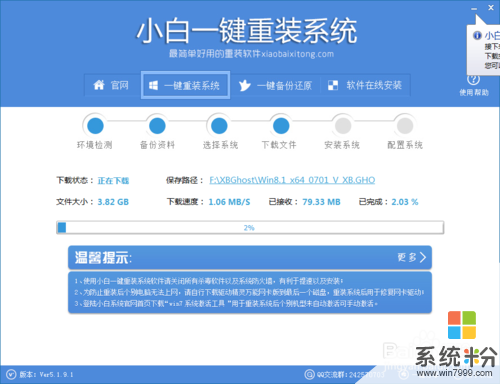The width and height of the screenshot is (500, 384).
Task: Click the 下载文件 step circle
Action: pyautogui.click(x=281, y=126)
